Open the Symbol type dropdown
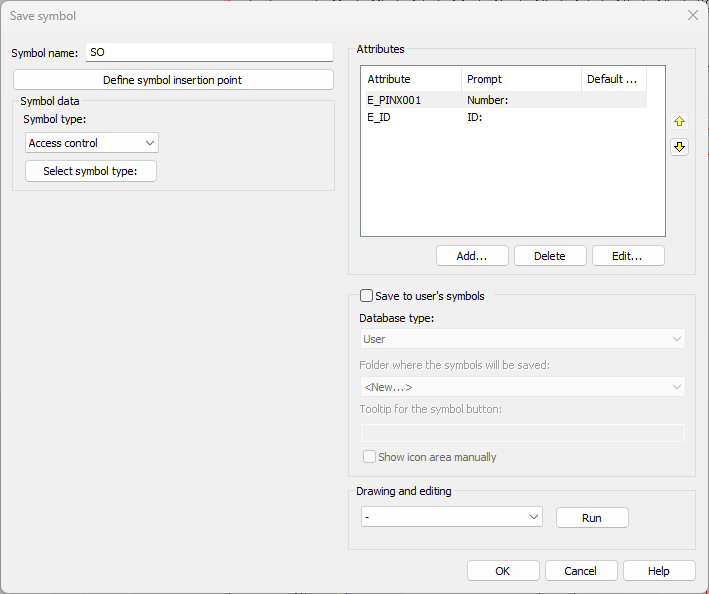709x594 pixels. [x=92, y=143]
